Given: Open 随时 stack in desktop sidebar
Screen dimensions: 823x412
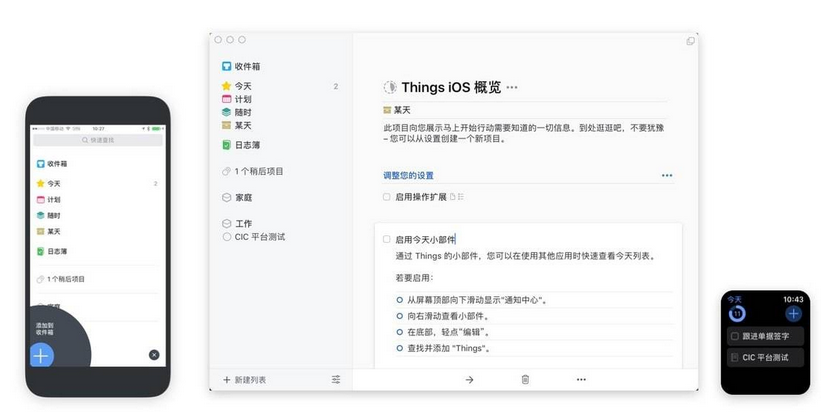Looking at the screenshot, I should (236, 112).
